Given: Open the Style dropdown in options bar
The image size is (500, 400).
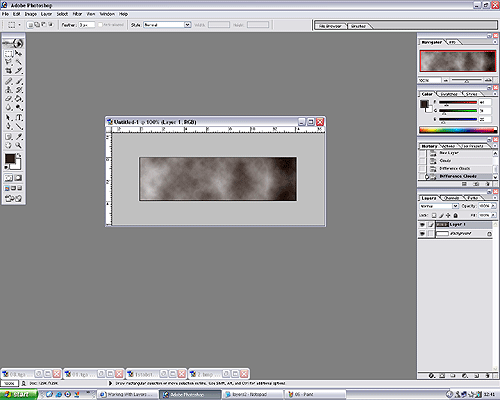Looking at the screenshot, I should 167,25.
